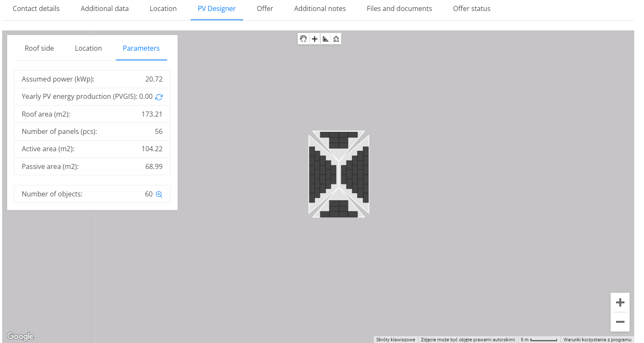Open the Offer tab

(265, 8)
